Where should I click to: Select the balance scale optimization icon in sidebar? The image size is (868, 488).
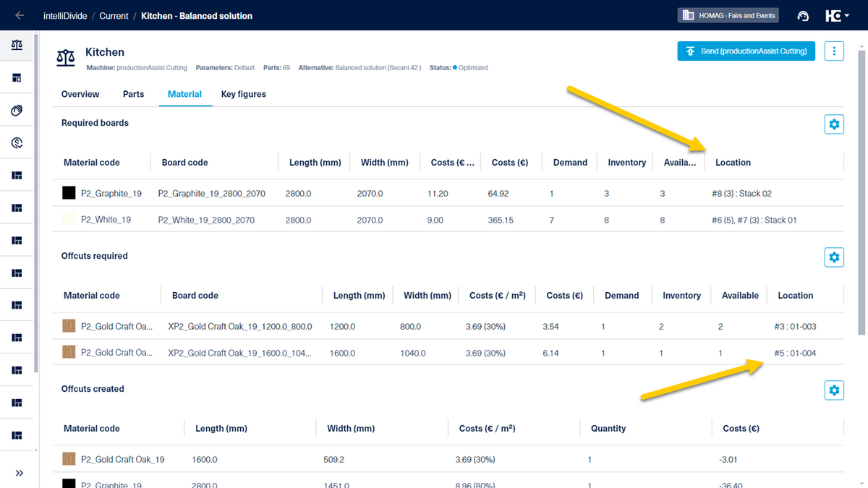coord(16,45)
